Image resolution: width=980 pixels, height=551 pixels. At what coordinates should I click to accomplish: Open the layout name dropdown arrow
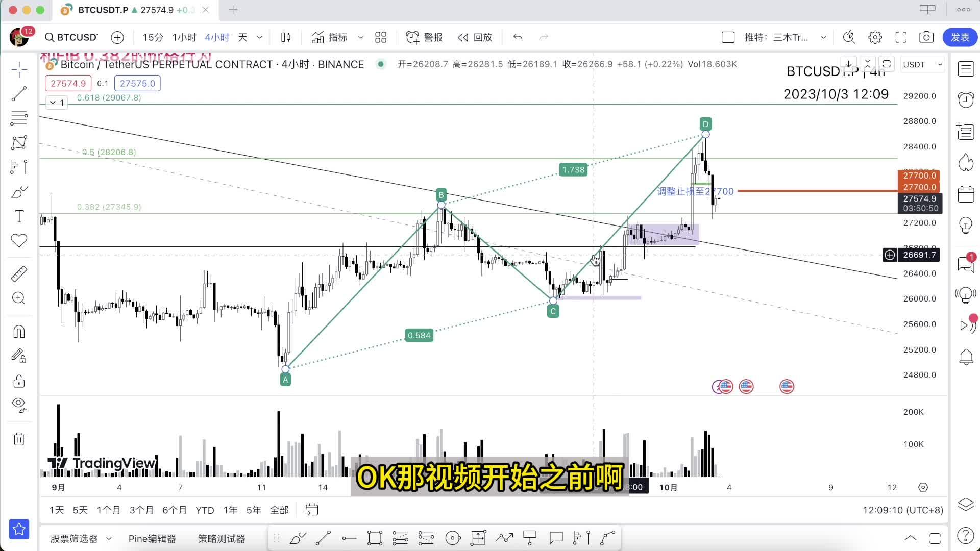(x=823, y=37)
